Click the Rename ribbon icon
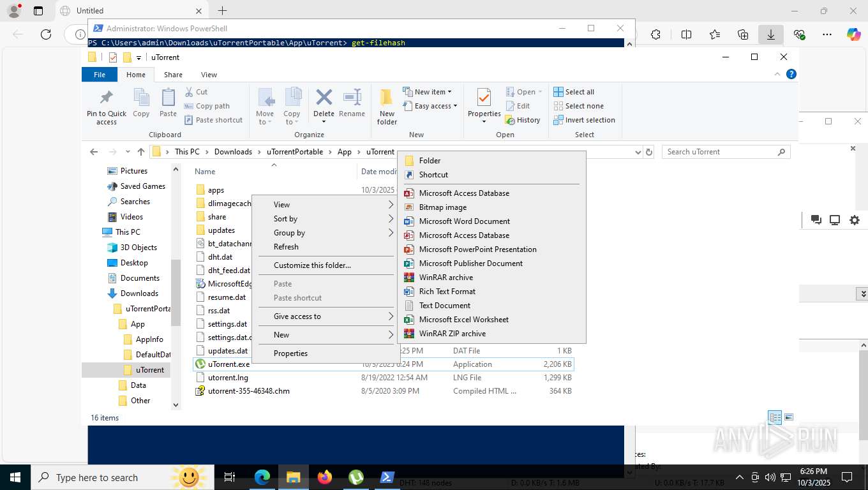Viewport: 868px width, 490px height. [352, 97]
